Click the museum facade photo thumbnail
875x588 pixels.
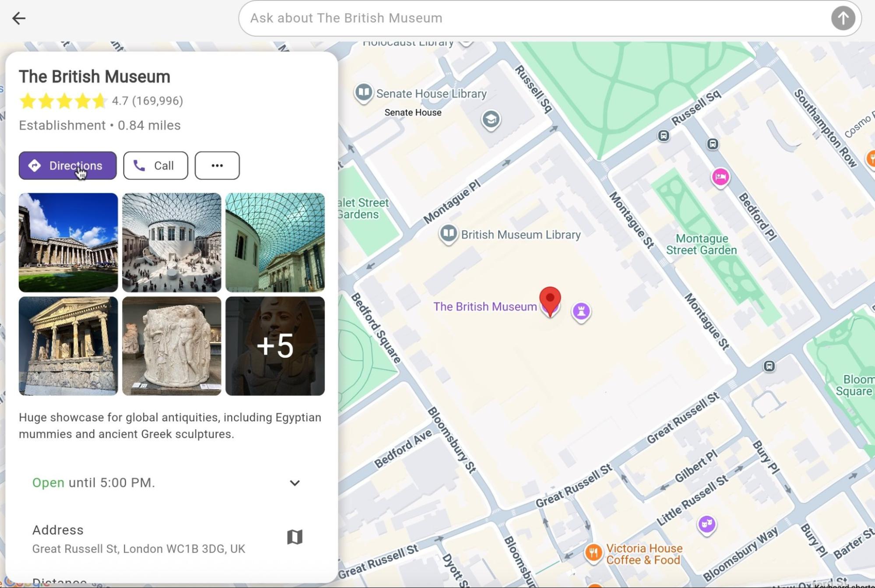68,243
